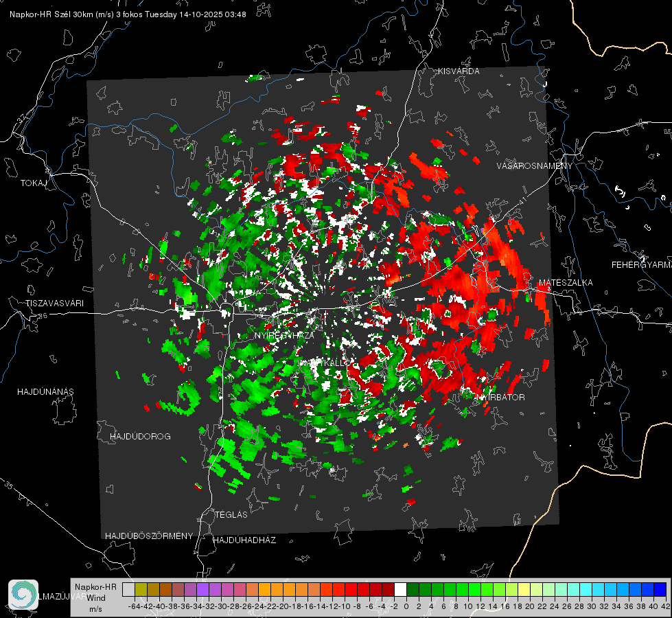Pick the dark blue 40 to 42 swatch
The width and height of the screenshot is (672, 618).
[x=660, y=589]
